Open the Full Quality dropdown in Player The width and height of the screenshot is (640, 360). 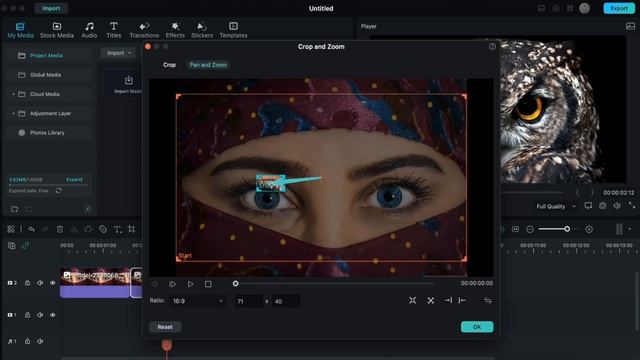(556, 207)
